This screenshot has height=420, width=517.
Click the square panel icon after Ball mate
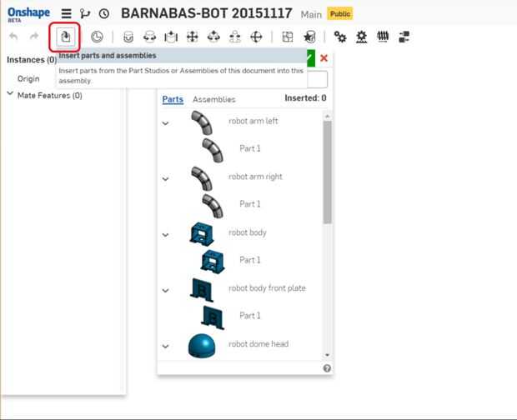pyautogui.click(x=288, y=37)
